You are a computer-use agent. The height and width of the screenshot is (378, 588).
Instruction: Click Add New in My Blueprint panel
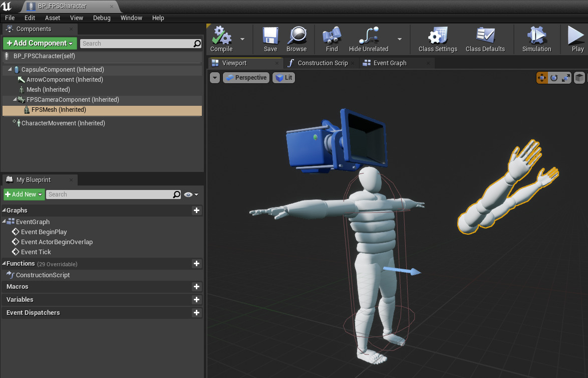click(24, 194)
